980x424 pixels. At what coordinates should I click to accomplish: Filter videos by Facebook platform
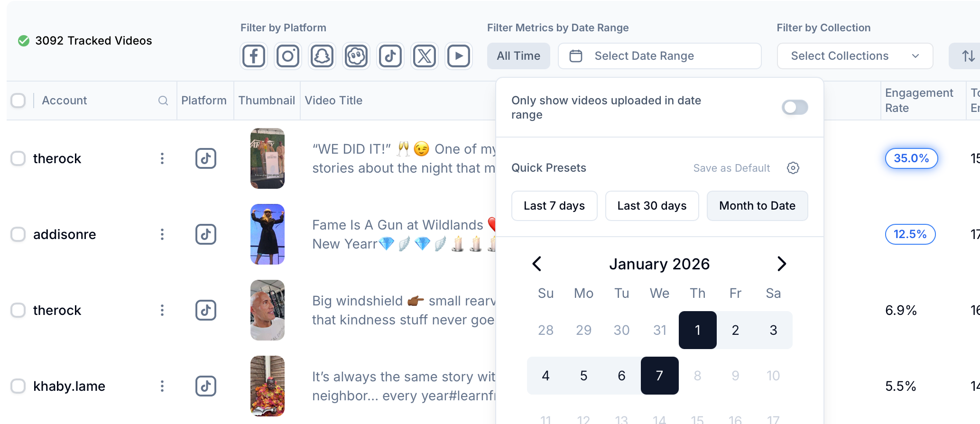tap(254, 56)
